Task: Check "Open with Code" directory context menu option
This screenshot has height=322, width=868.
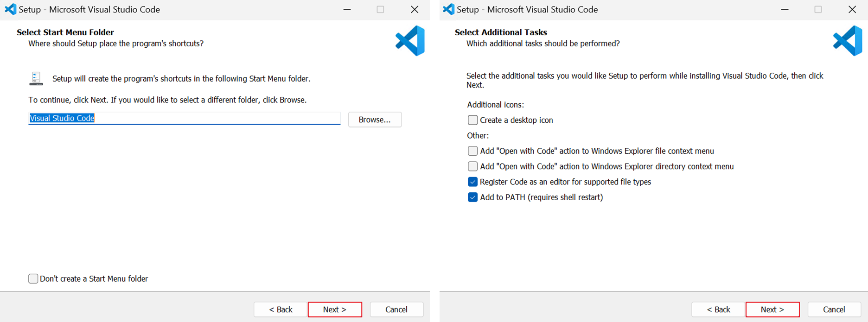Action: click(472, 166)
